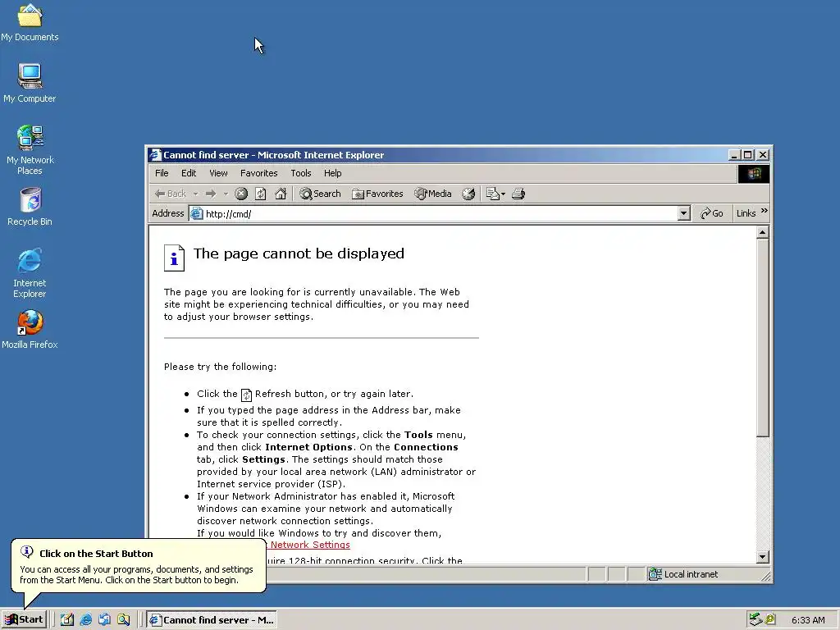This screenshot has height=630, width=840.
Task: Expand the Back history dropdown arrow
Action: tap(195, 194)
